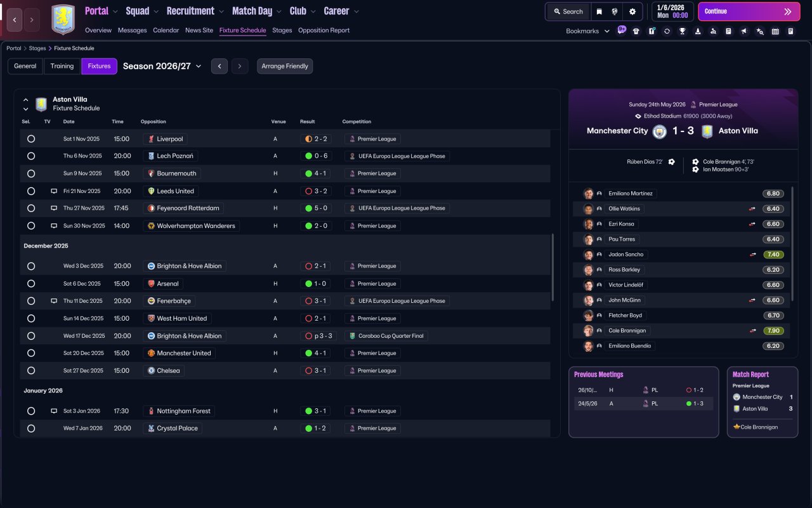Expand the Portal menu dropdown
The width and height of the screenshot is (812, 508).
(x=115, y=11)
